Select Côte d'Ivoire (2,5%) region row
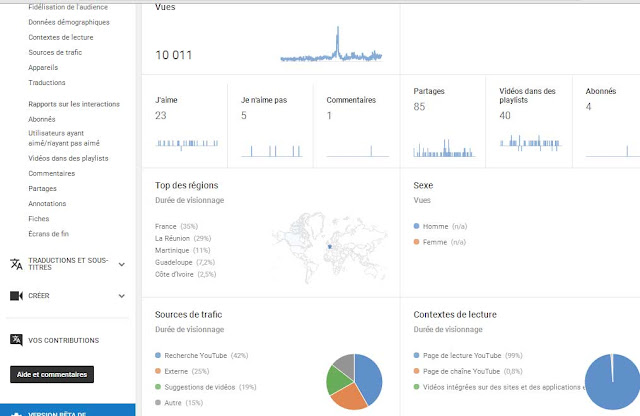Viewport: 640px width, 416px height. tap(185, 274)
